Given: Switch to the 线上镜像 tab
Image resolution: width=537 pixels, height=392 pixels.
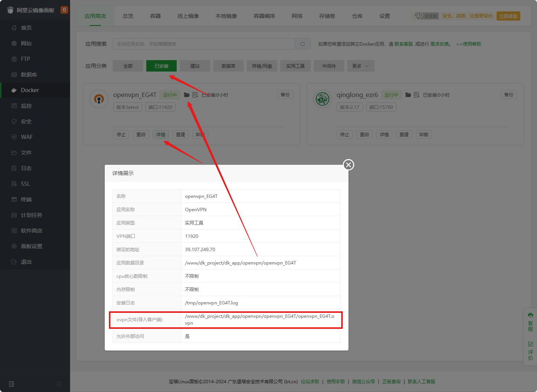Looking at the screenshot, I should (x=188, y=16).
